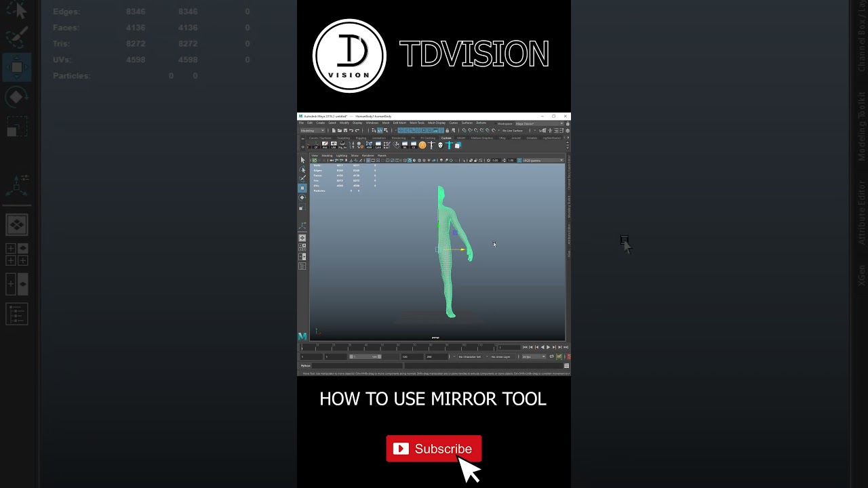Open the viewport Renderer menu

pyautogui.click(x=368, y=155)
